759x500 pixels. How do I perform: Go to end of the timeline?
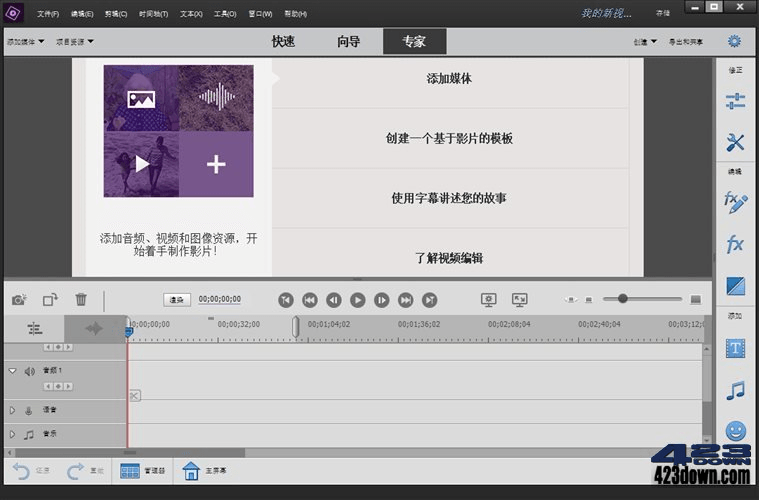429,300
